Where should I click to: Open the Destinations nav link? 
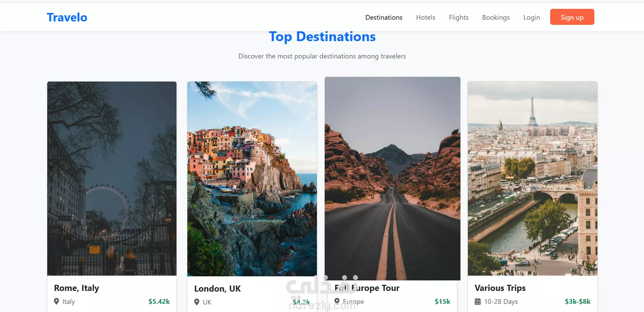(x=384, y=17)
